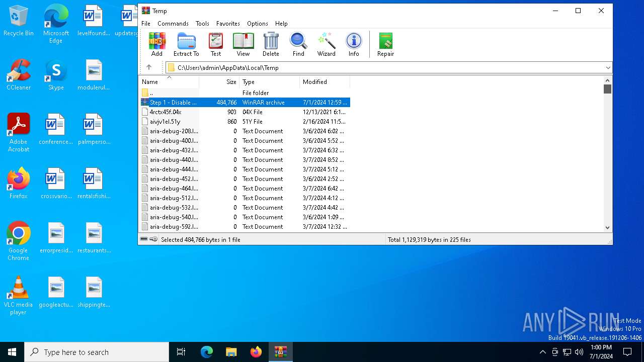This screenshot has width=644, height=362.
Task: Click the volume icon in system tray
Action: click(579, 352)
